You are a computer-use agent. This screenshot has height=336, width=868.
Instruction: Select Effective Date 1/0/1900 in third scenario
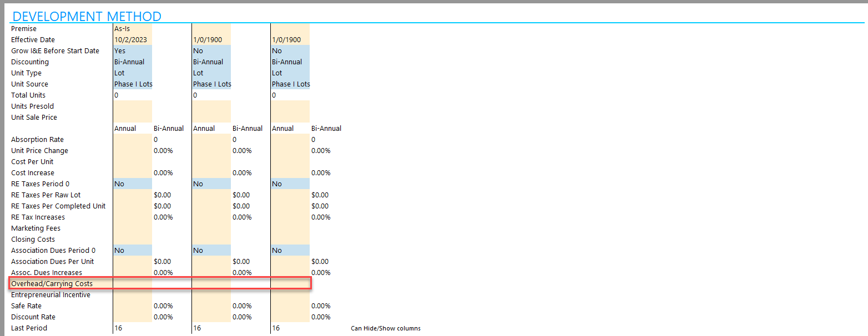pyautogui.click(x=290, y=39)
